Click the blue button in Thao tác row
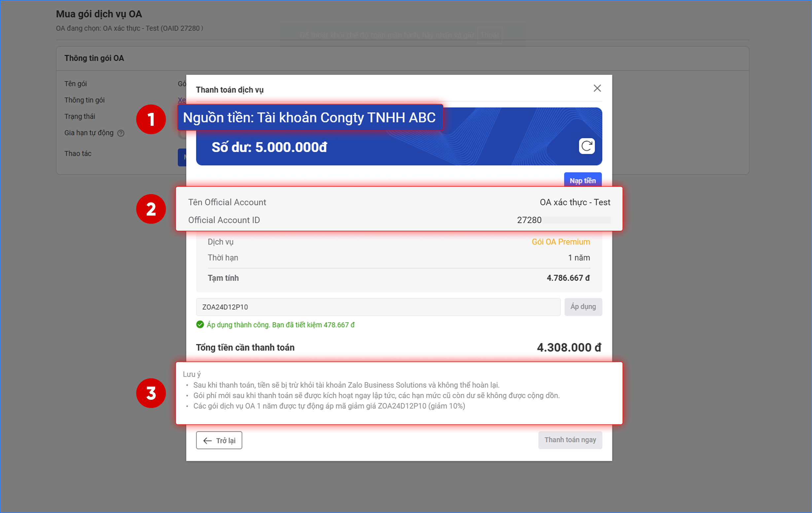 click(182, 157)
